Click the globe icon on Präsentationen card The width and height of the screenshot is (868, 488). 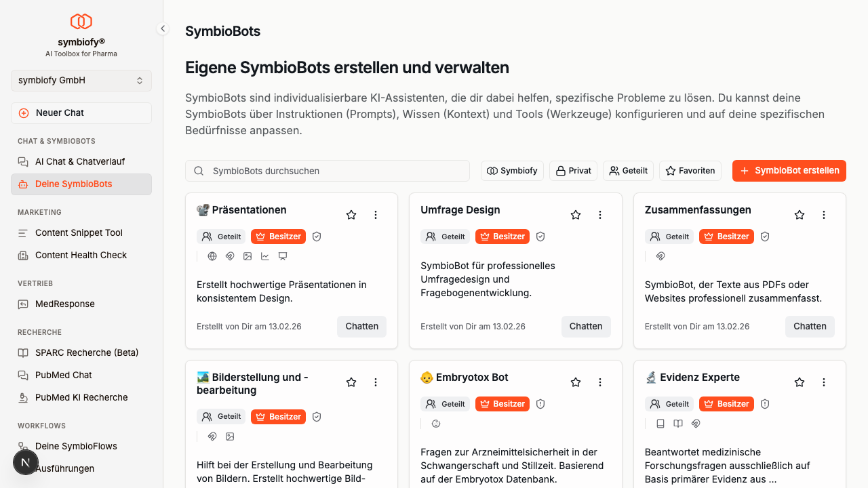tap(212, 256)
